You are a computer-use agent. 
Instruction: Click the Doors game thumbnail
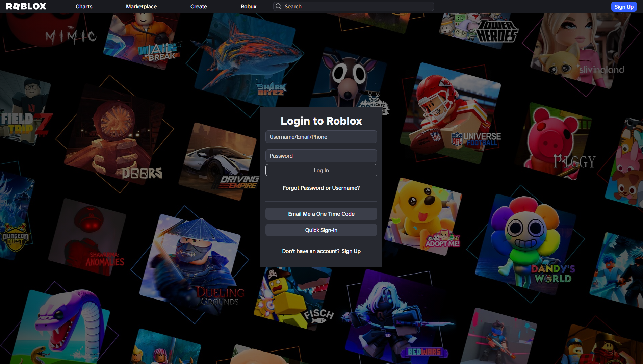(115, 135)
